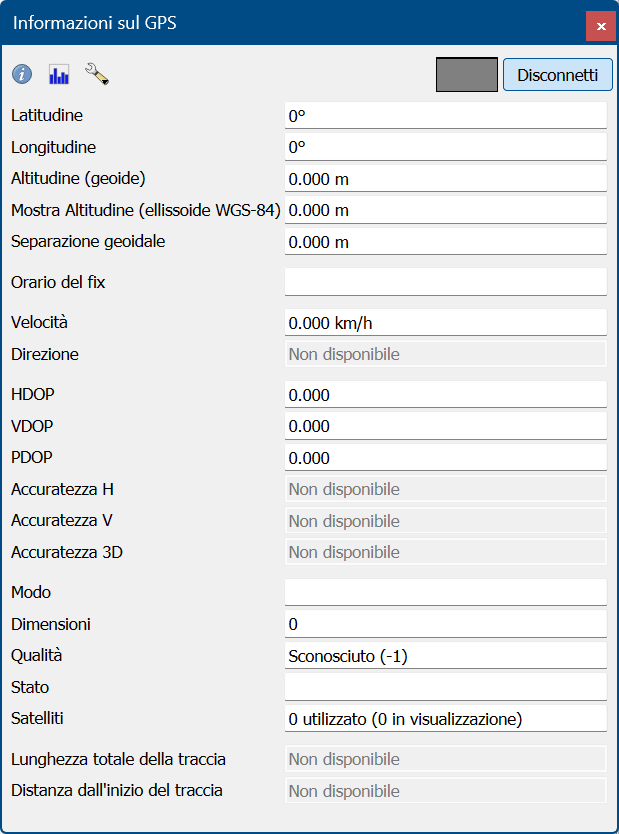Image resolution: width=619 pixels, height=834 pixels.
Task: Close the Informazioni sul GPS panel
Action: (601, 26)
